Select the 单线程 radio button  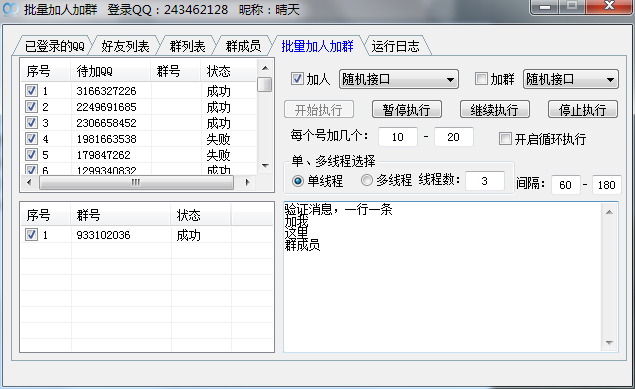(x=298, y=181)
